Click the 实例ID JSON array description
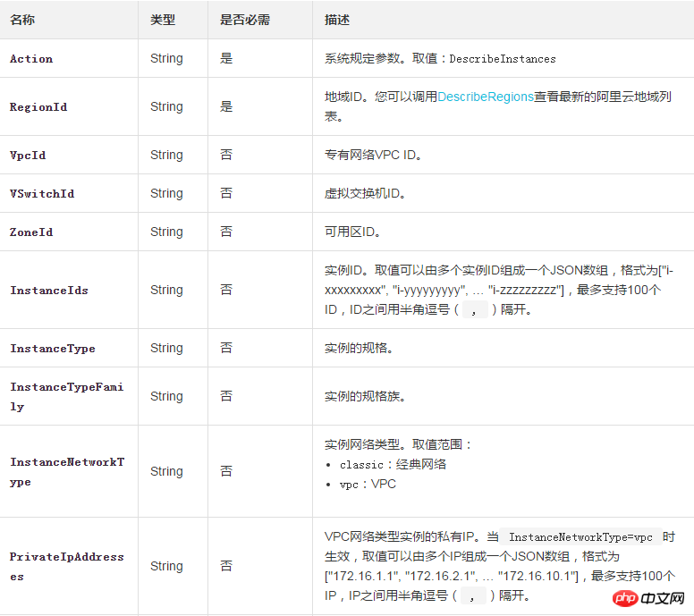 [x=500, y=290]
